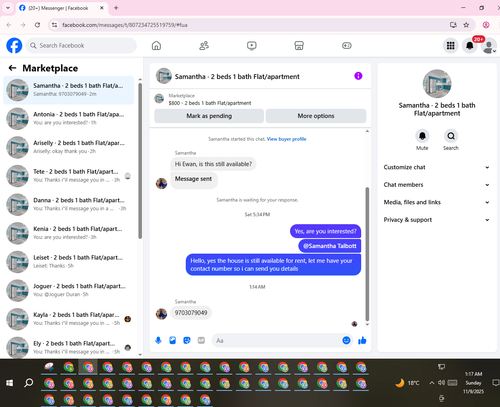Reload the browser page

point(37,25)
